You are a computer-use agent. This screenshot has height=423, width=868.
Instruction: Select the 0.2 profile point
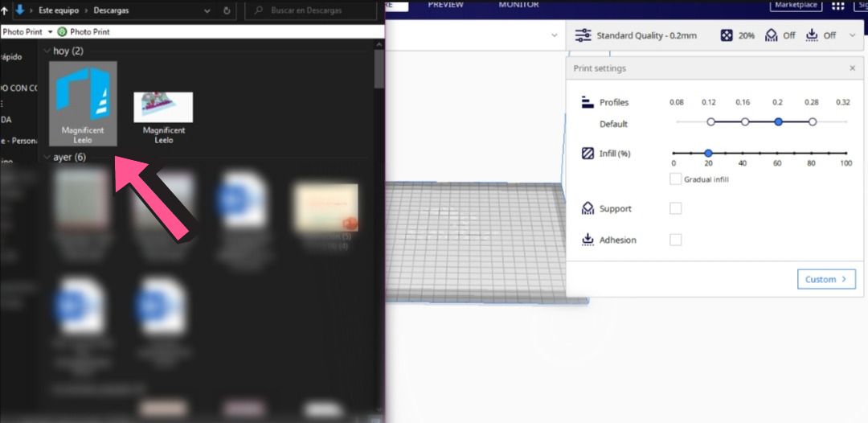[778, 121]
